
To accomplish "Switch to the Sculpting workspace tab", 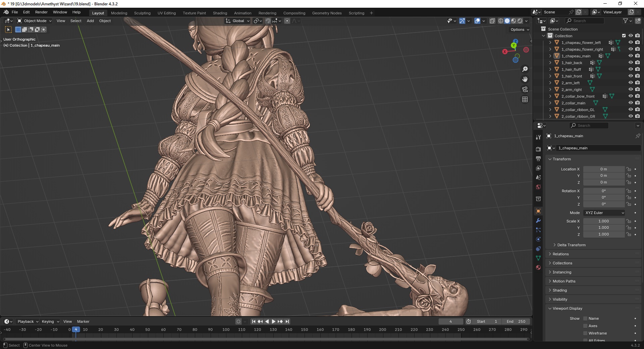I will [142, 13].
